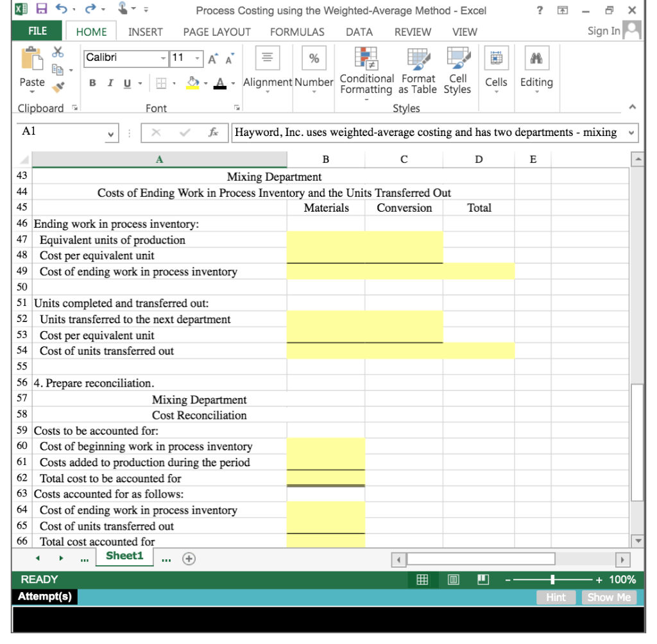
Task: Click Sign In
Action: [603, 31]
